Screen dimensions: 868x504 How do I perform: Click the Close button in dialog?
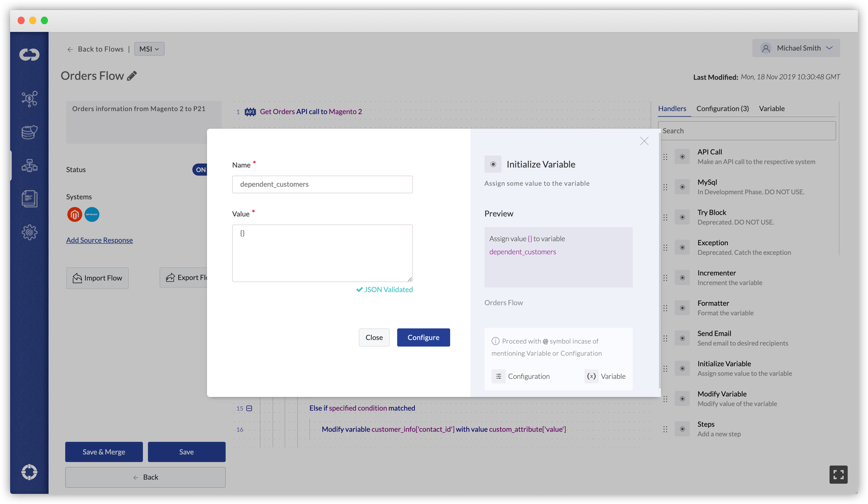click(x=374, y=338)
